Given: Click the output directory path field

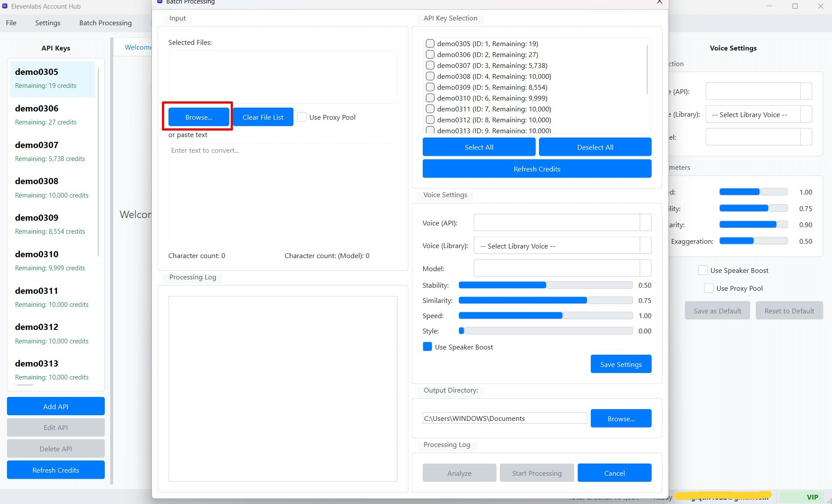Looking at the screenshot, I should pos(505,418).
